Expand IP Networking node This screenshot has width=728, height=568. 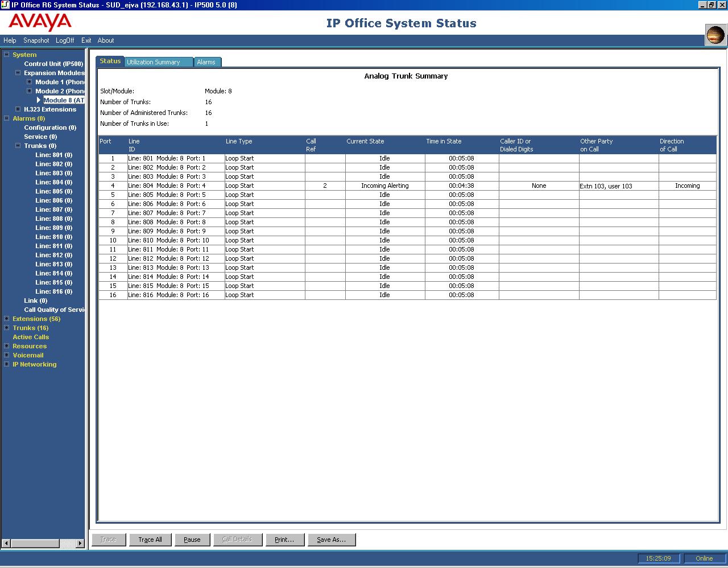(7, 364)
